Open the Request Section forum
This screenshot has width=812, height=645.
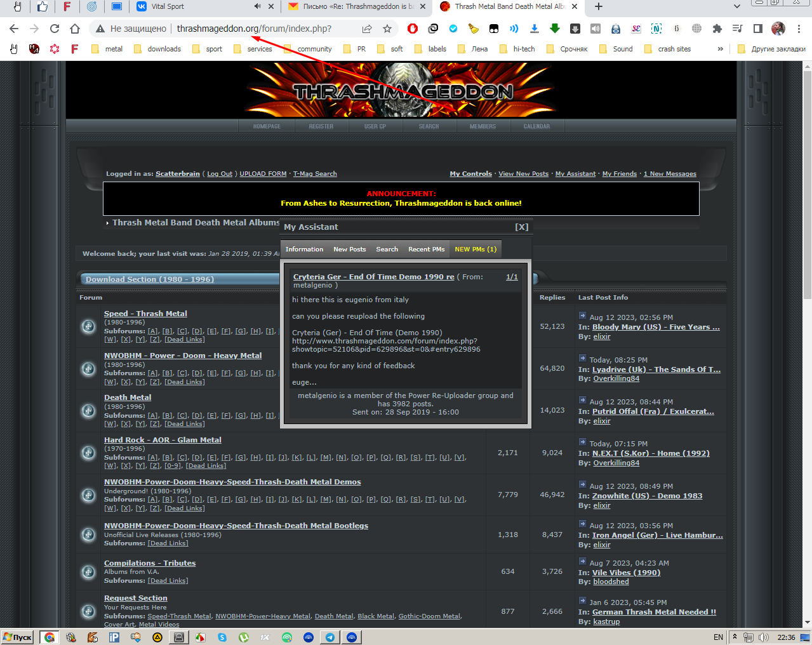tap(136, 598)
